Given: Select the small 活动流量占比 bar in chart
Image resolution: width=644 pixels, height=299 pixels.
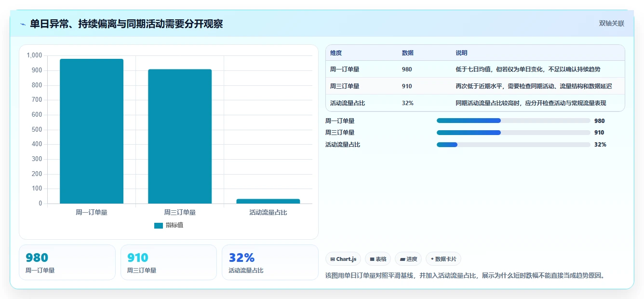Looking at the screenshot, I should pyautogui.click(x=268, y=201).
